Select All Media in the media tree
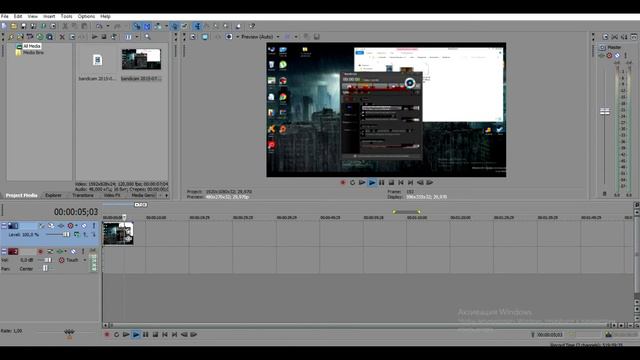640x360 pixels. coord(31,46)
